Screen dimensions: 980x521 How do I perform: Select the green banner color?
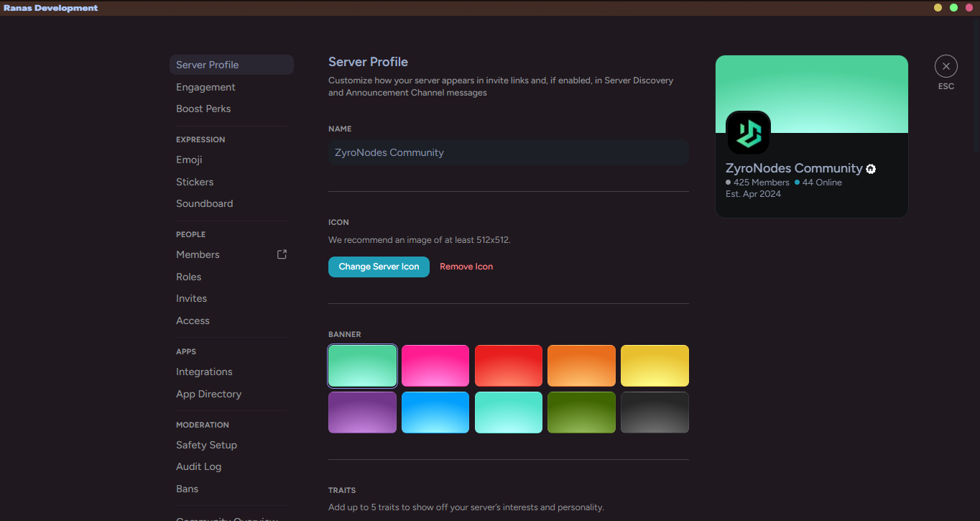click(362, 366)
